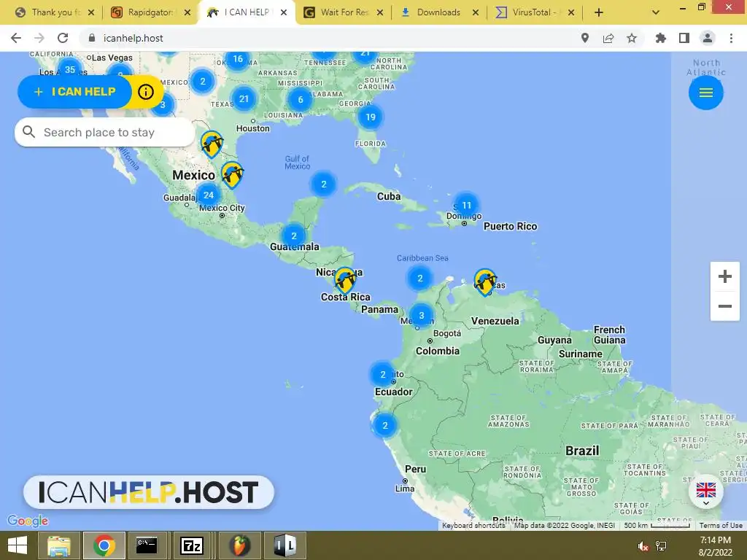Click the host pin marker over Costa Rica
747x560 pixels.
(x=345, y=279)
